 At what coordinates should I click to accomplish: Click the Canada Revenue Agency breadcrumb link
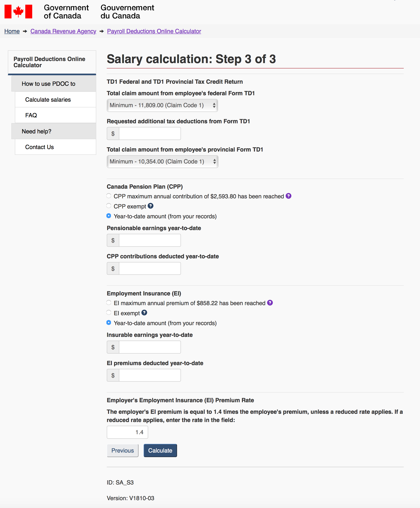pos(63,31)
